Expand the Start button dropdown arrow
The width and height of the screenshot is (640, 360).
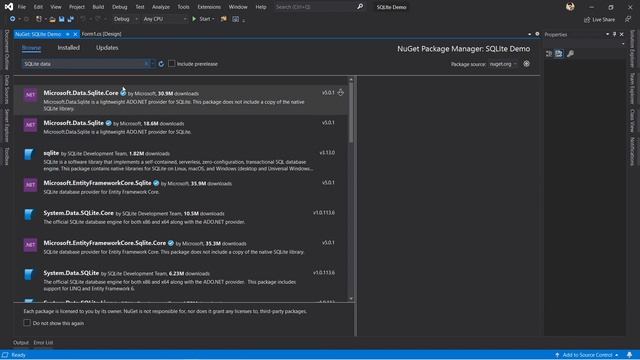coord(213,19)
